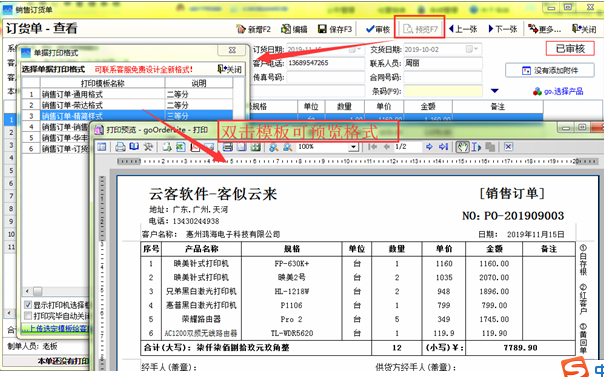Viewport: 604px width, 377px height.
Task: Go to next page in preview
Action: point(430,147)
